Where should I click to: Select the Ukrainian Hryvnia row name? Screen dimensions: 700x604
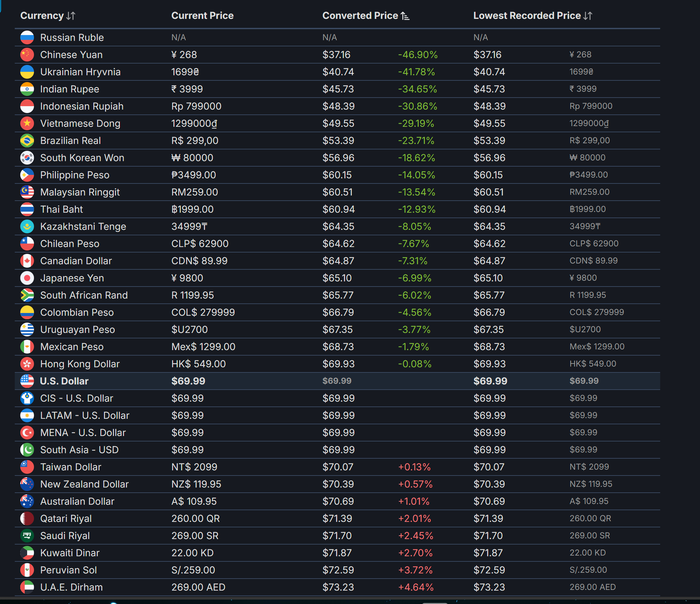point(80,72)
